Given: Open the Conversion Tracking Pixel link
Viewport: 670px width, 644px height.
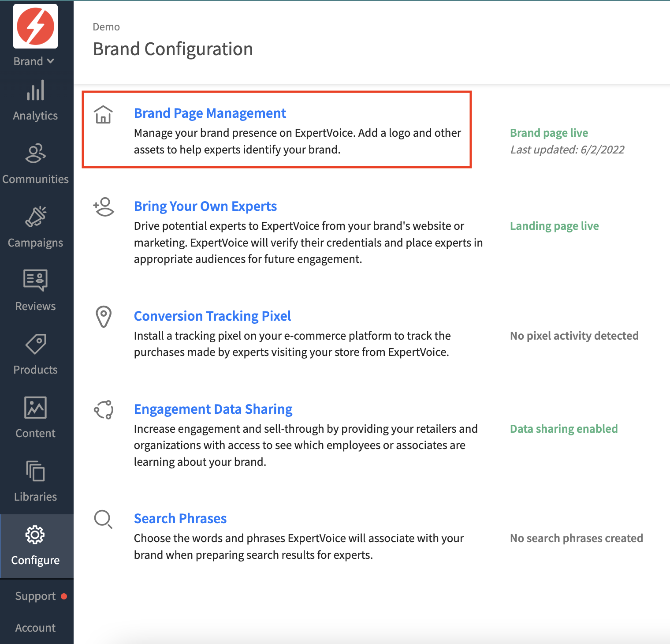Looking at the screenshot, I should click(x=212, y=316).
